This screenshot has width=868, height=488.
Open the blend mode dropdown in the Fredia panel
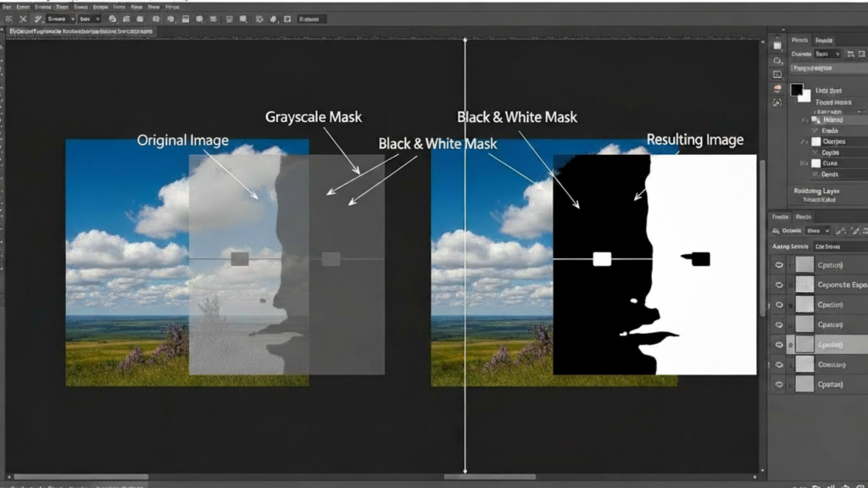tap(816, 229)
